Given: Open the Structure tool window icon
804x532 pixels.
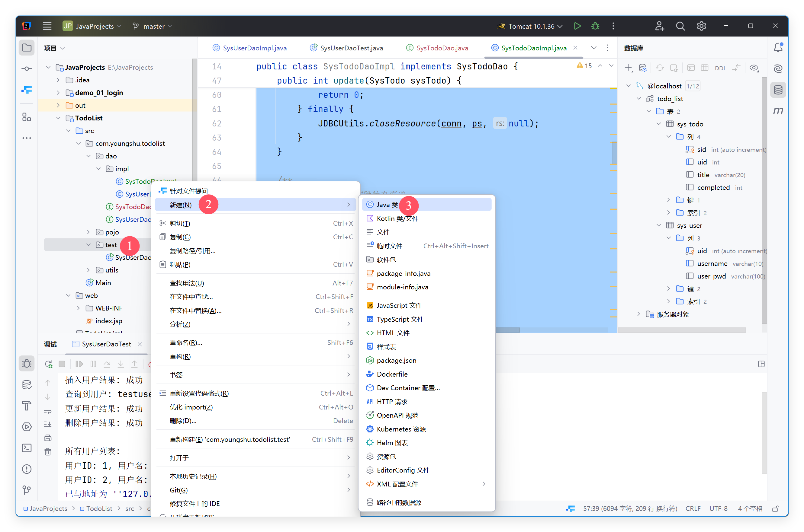Looking at the screenshot, I should [x=27, y=117].
